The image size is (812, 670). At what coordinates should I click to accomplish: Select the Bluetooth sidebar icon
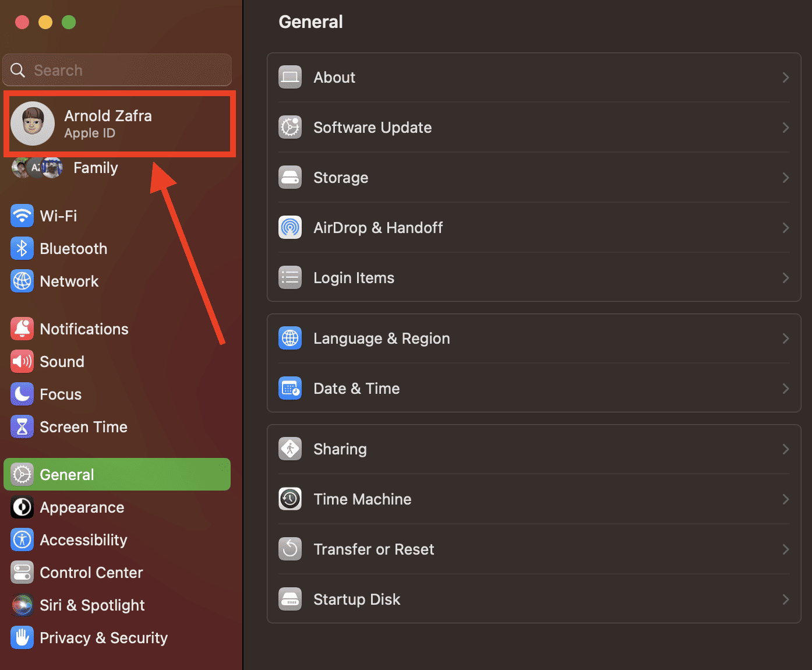click(x=22, y=249)
